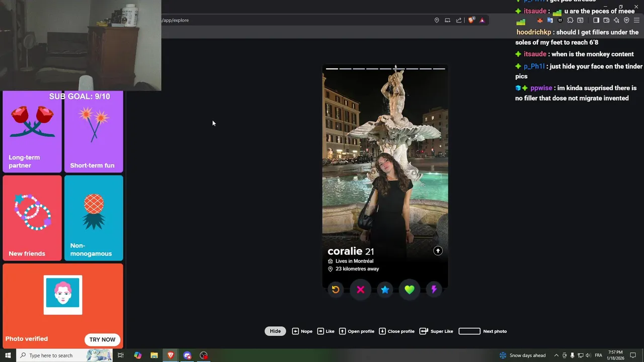Click the location pin icon in address bar
Viewport: 644px width, 362px height.
[437, 20]
